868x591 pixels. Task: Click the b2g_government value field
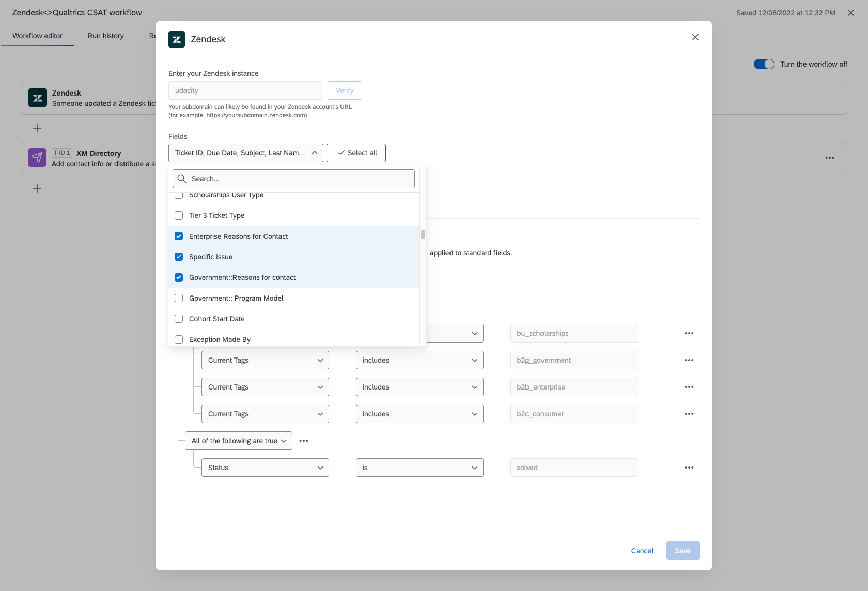click(574, 360)
